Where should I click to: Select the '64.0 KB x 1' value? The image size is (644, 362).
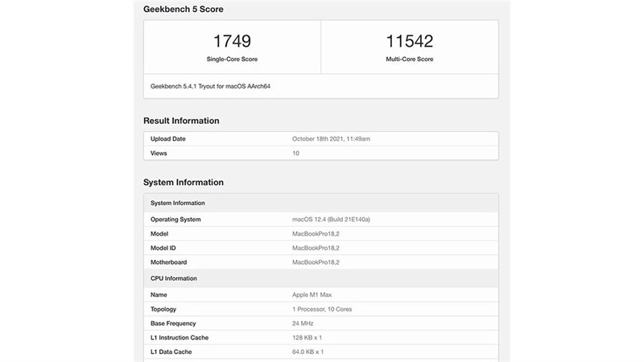[308, 352]
